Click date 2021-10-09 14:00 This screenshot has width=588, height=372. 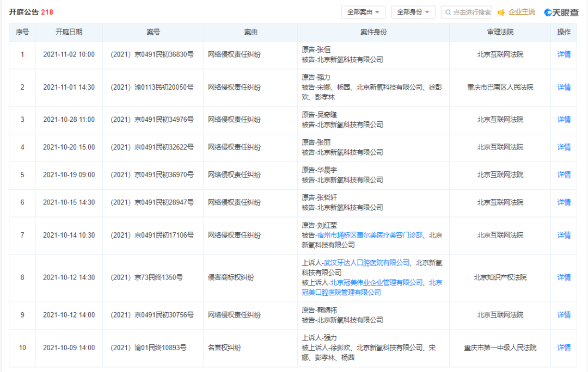(x=69, y=348)
